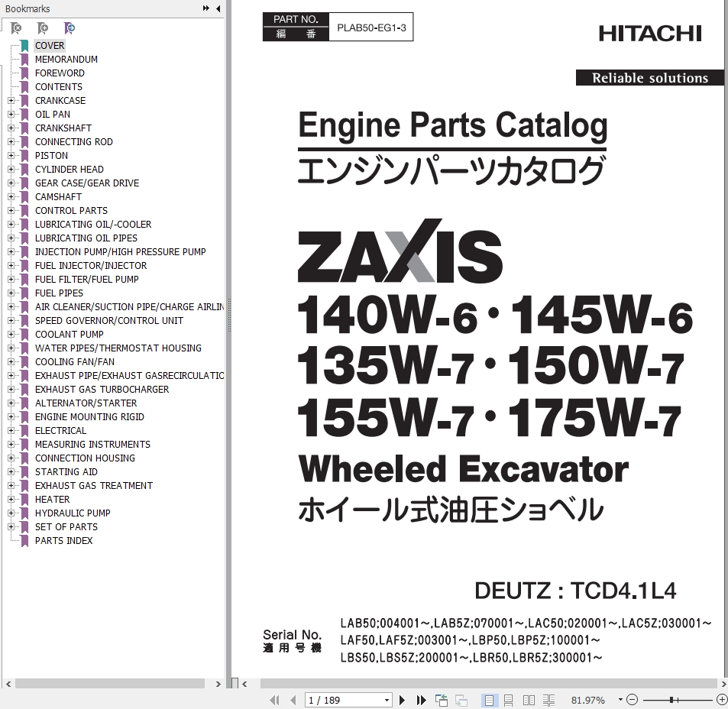
Task: Open SPEED GOVERNOR/CONTROL UNIT bookmark
Action: pos(109,320)
